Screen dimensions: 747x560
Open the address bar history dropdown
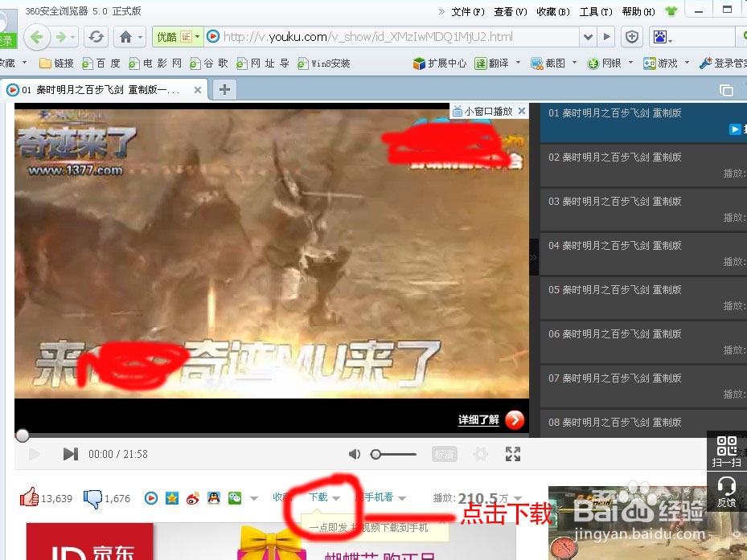click(588, 37)
